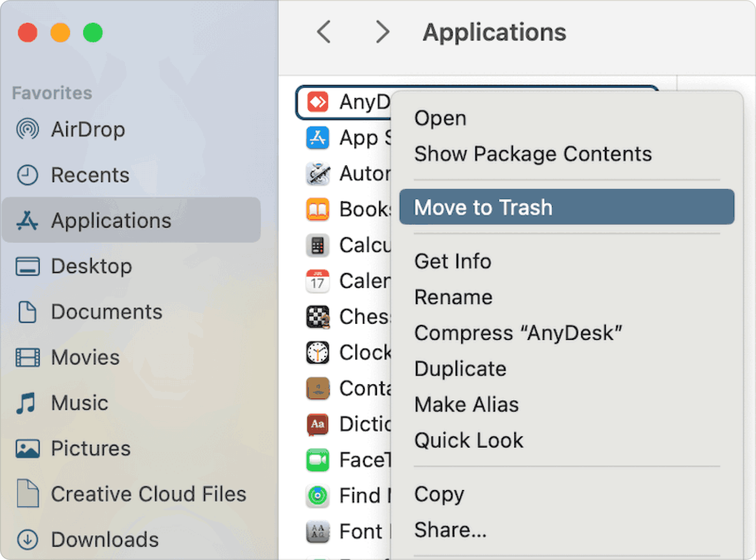Open the Downloads folder label
The image size is (756, 560).
(x=105, y=539)
